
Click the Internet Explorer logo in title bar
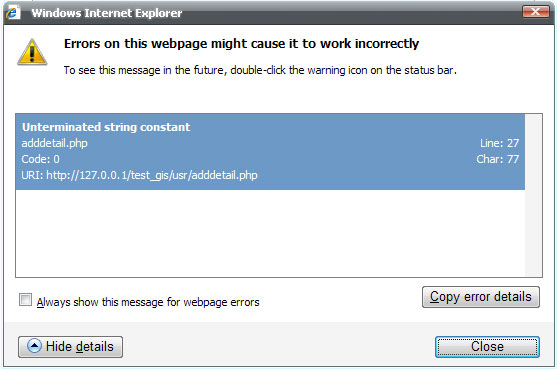(12, 13)
